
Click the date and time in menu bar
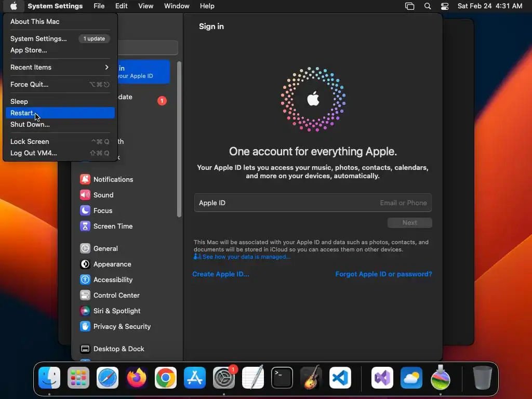pos(489,6)
